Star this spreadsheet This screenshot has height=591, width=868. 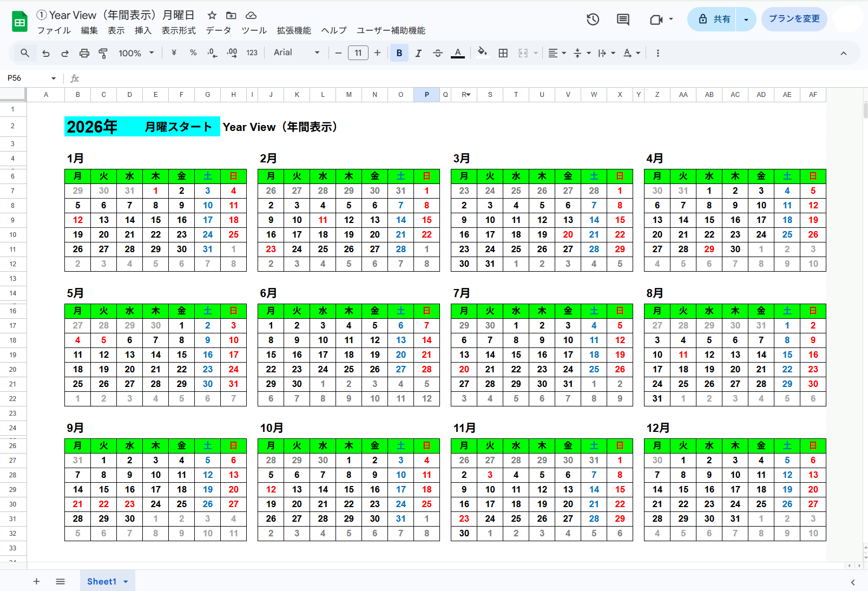(211, 15)
